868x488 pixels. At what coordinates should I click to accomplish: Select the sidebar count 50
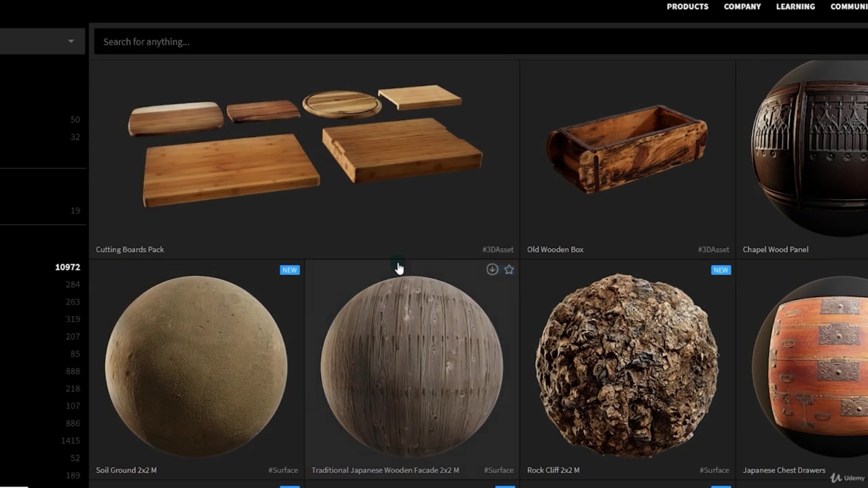pos(75,119)
